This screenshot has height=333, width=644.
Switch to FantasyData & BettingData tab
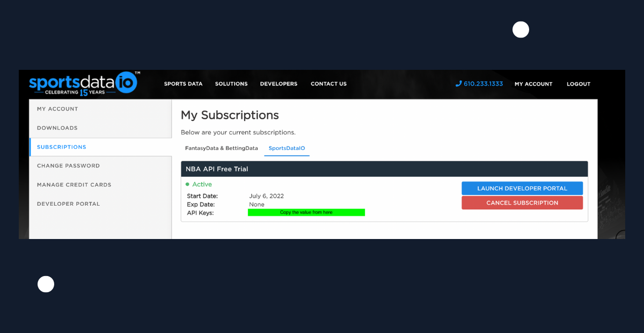point(222,148)
